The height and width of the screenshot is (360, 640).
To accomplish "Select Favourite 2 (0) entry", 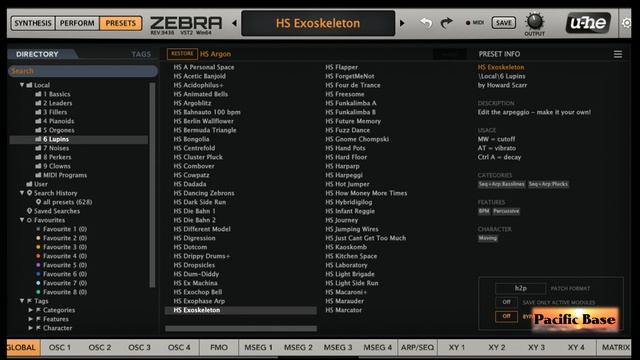I will click(65, 238).
